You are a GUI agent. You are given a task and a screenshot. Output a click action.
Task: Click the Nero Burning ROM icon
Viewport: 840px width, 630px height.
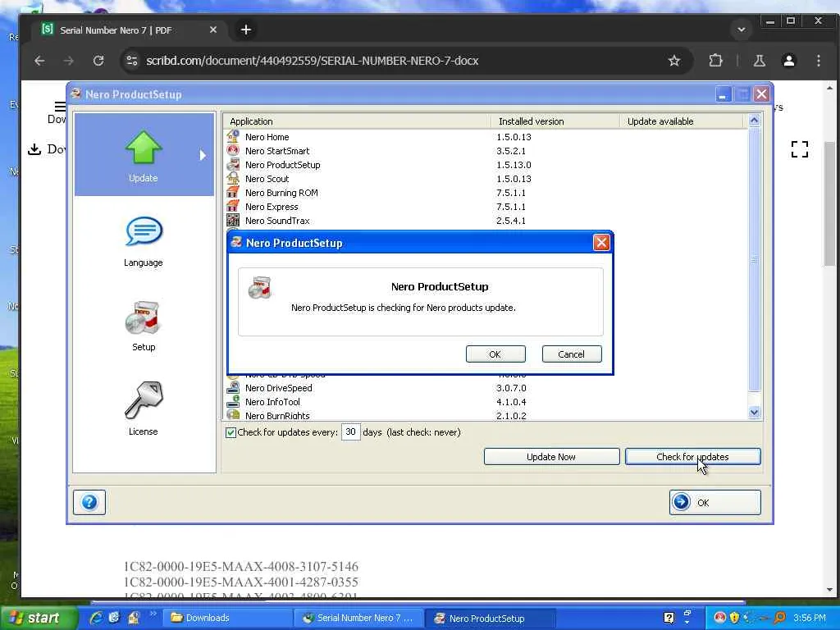[233, 192]
